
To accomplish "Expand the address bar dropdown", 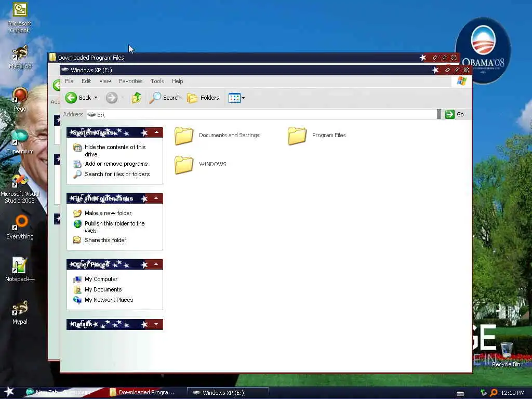I will pyautogui.click(x=438, y=114).
